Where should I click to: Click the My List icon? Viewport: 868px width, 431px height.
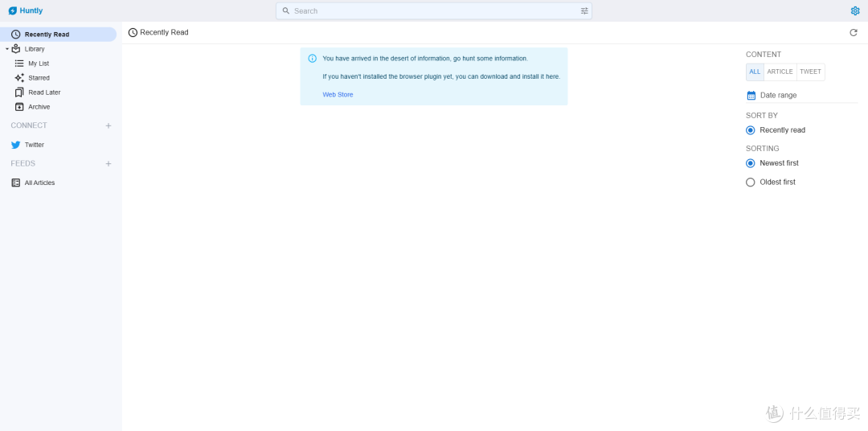tap(19, 64)
